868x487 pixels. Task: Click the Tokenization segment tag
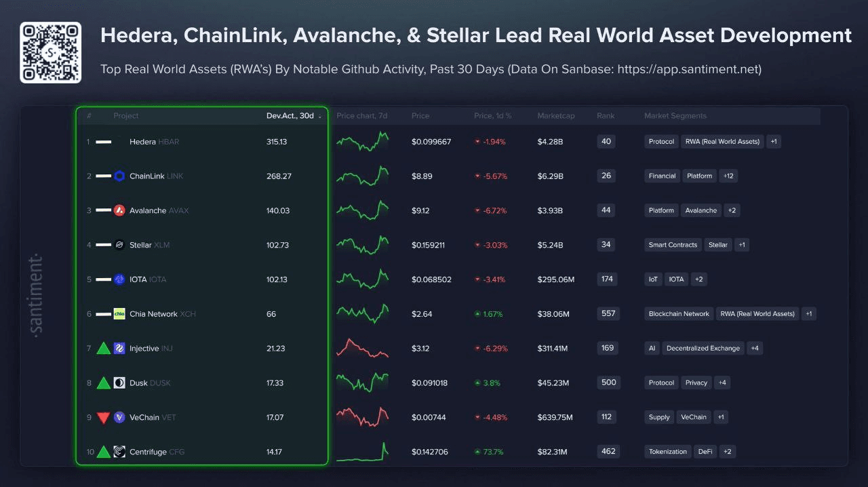(x=667, y=452)
